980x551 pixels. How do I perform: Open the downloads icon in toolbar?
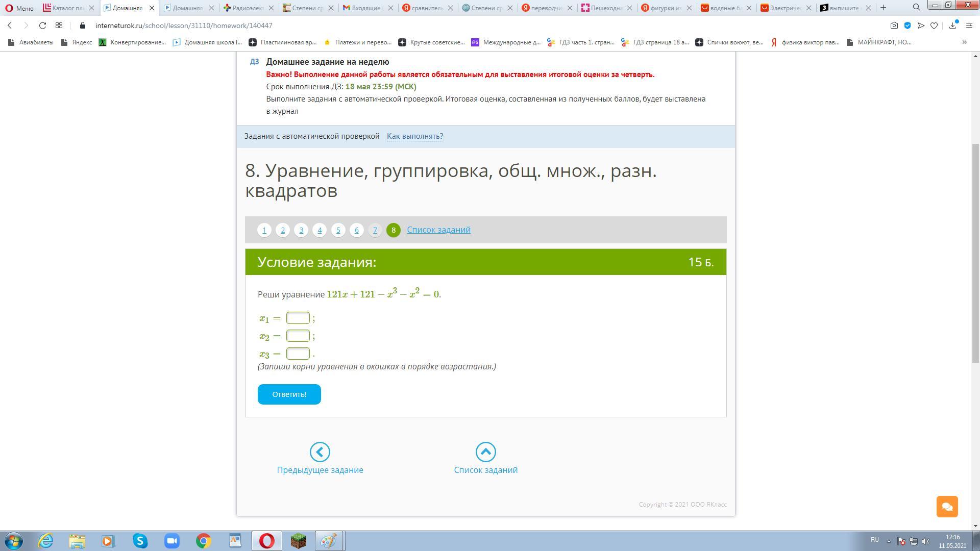(x=952, y=26)
